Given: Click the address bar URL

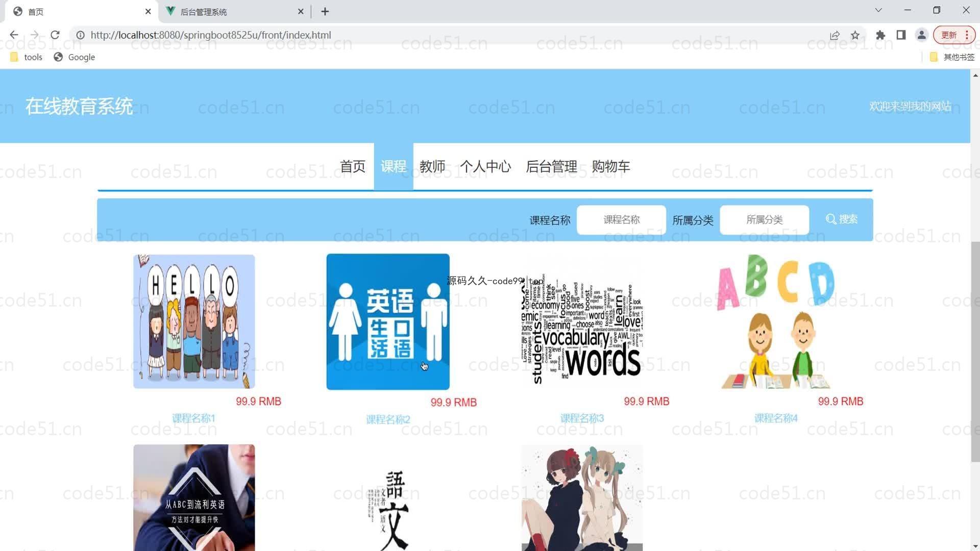Looking at the screenshot, I should tap(211, 35).
